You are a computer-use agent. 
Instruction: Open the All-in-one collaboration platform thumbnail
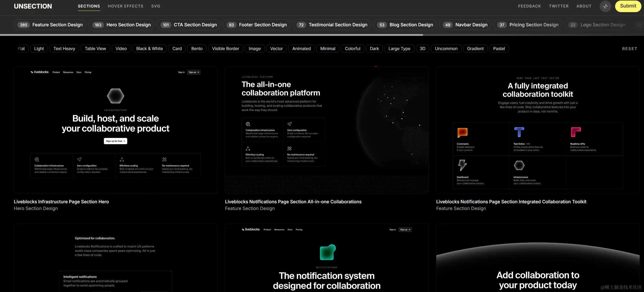click(x=327, y=130)
